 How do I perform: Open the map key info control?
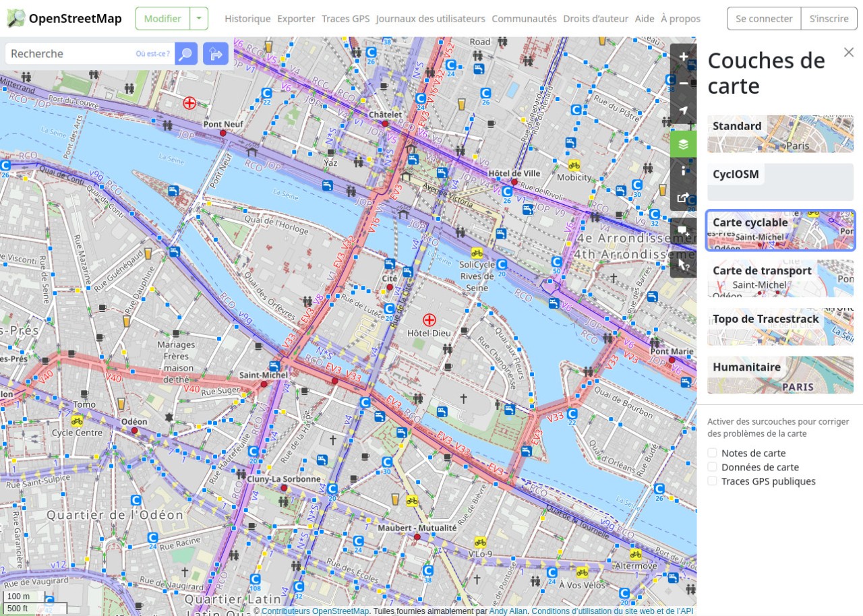(x=684, y=171)
